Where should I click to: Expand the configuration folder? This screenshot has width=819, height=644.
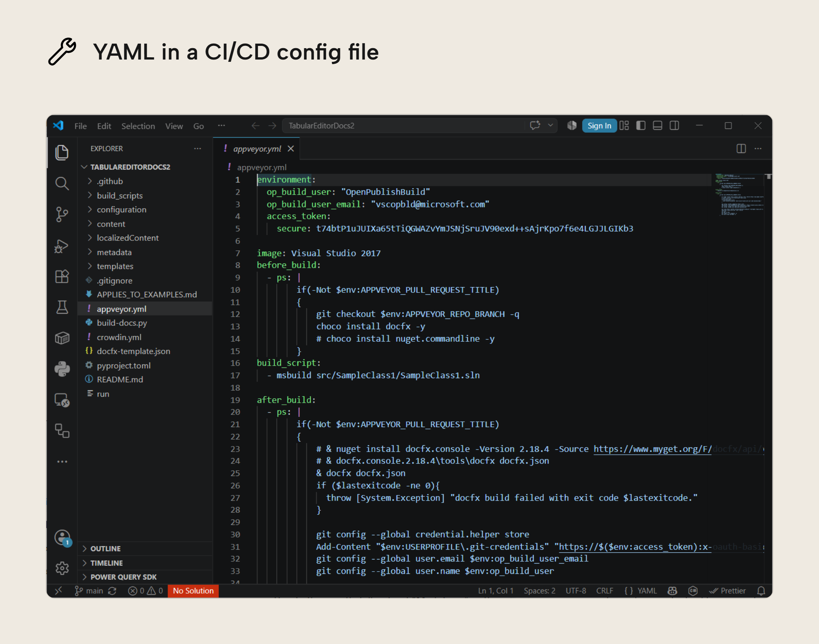(145, 210)
